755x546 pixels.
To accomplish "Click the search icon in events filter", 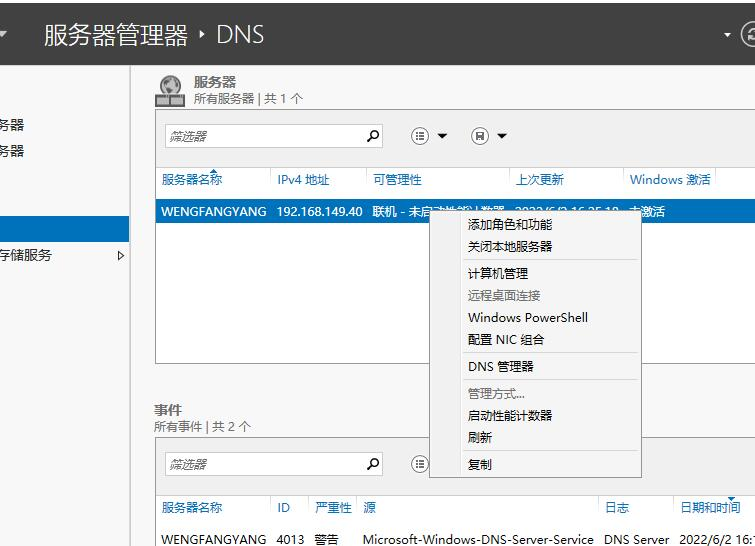I will 373,464.
